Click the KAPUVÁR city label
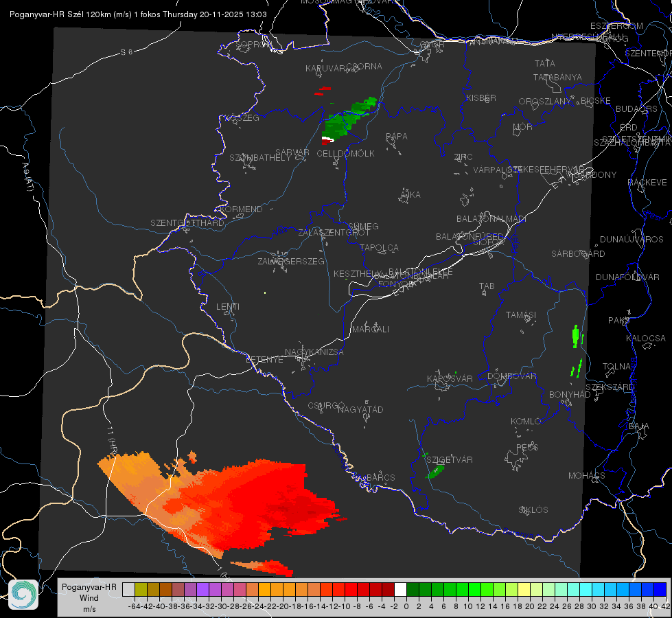 point(325,69)
